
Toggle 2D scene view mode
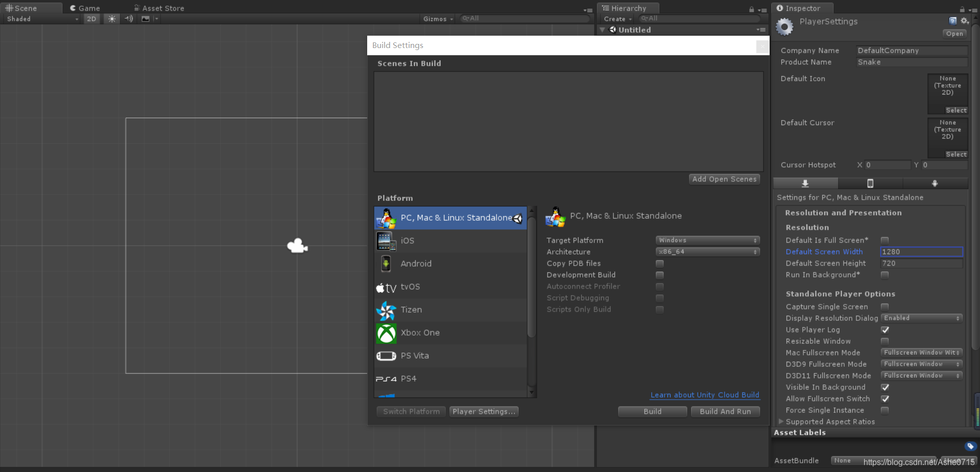tap(91, 19)
